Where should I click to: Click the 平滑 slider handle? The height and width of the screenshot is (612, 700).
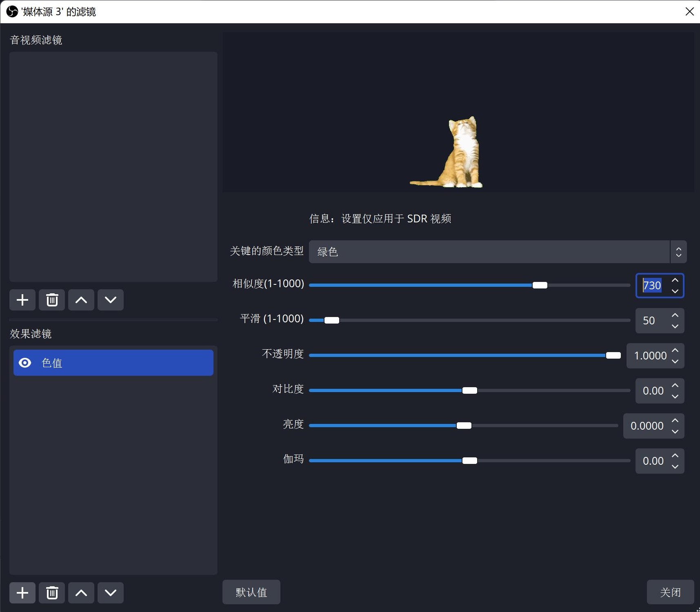[x=331, y=320]
